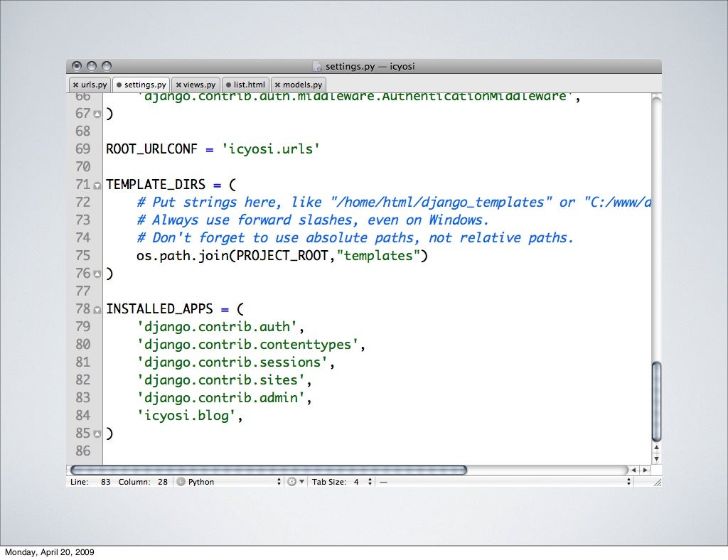Click the horizontal scroll right arrow
This screenshot has width=728, height=560.
tap(645, 470)
